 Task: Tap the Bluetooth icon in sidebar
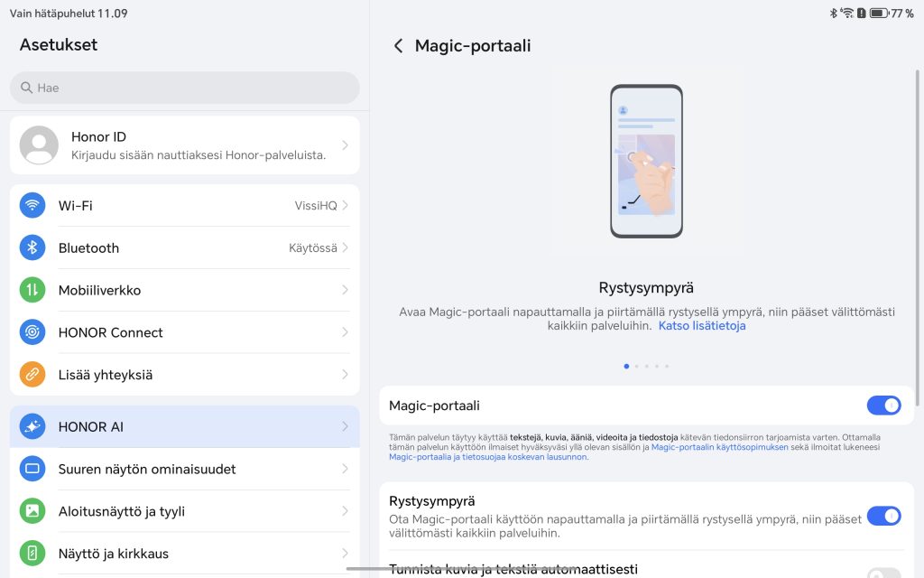click(x=32, y=247)
